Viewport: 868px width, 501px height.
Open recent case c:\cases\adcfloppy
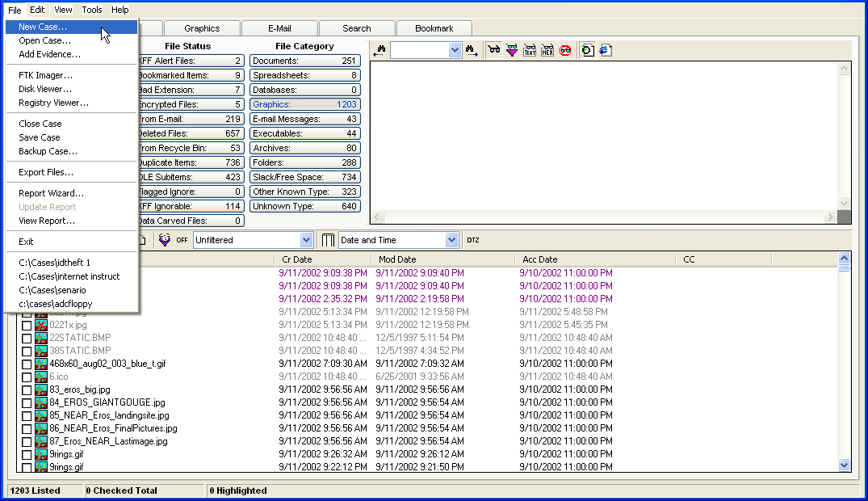click(71, 304)
